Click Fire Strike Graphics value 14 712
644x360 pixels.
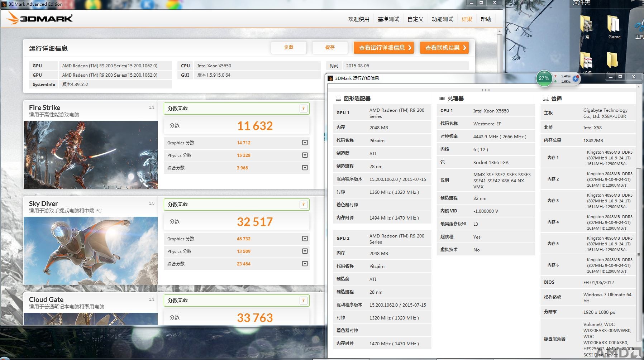click(x=244, y=143)
